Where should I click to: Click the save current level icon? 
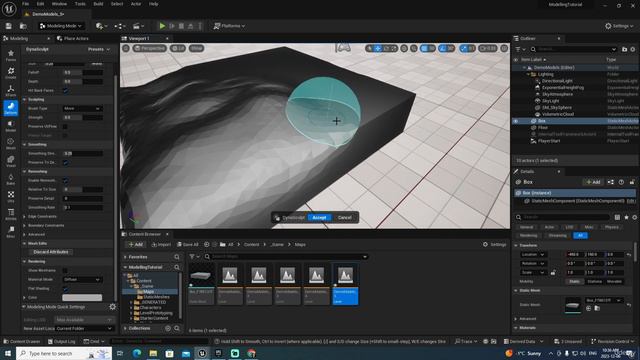pos(9,26)
